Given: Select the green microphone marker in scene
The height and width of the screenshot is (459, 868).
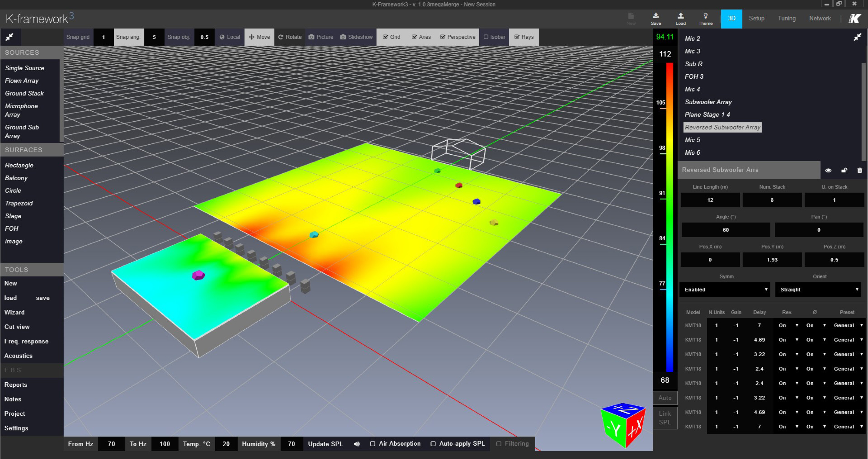Looking at the screenshot, I should point(437,171).
